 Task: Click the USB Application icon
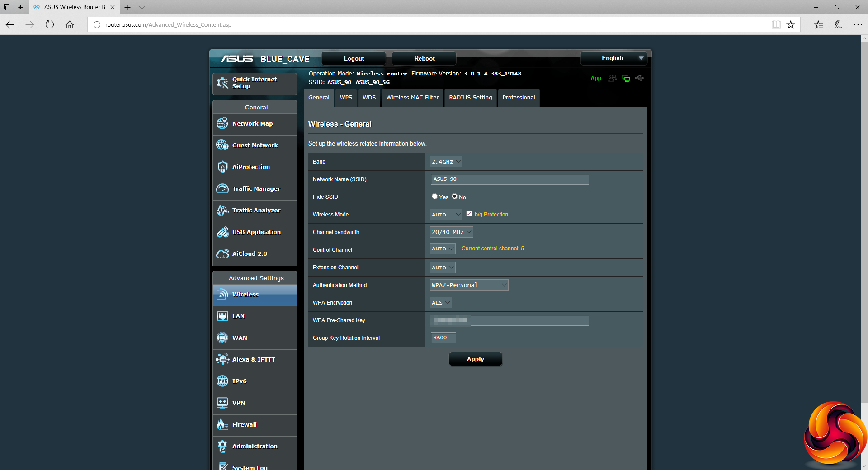click(222, 232)
